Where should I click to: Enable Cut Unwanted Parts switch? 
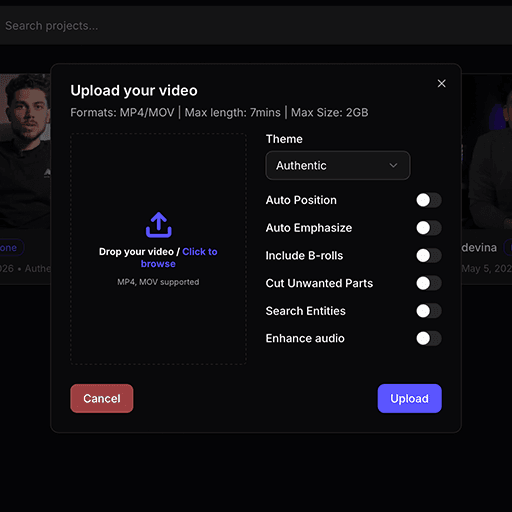tap(429, 283)
